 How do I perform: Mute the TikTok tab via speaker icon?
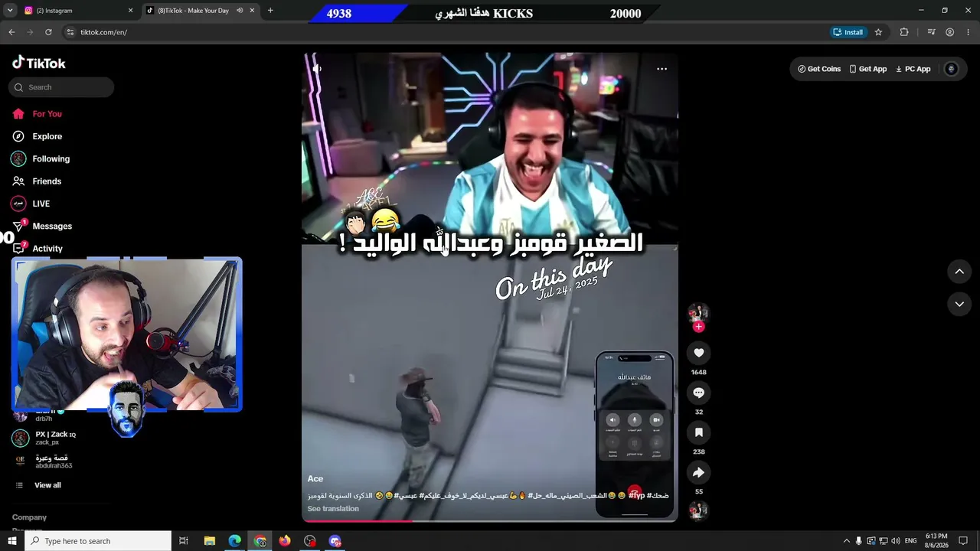point(240,11)
